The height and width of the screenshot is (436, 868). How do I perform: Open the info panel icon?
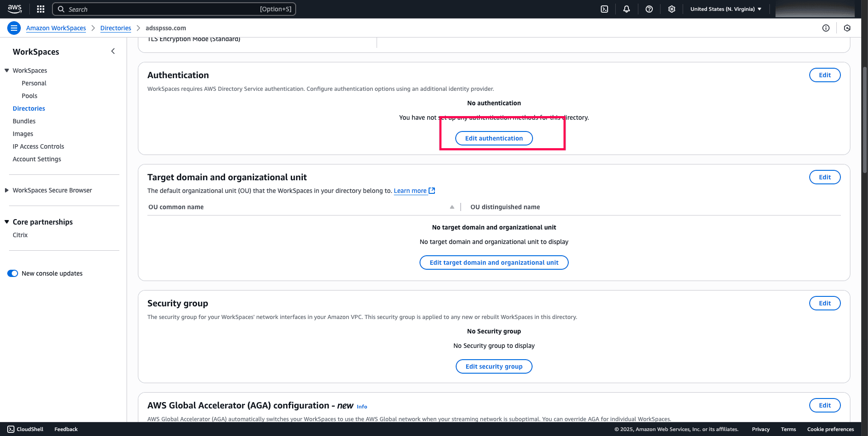coord(826,28)
